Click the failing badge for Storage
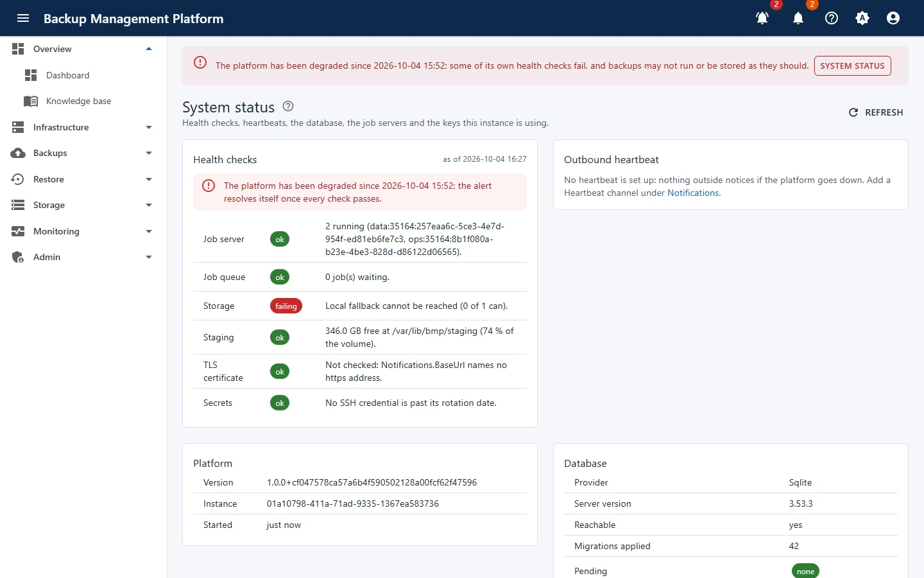The image size is (924, 578). 286,306
